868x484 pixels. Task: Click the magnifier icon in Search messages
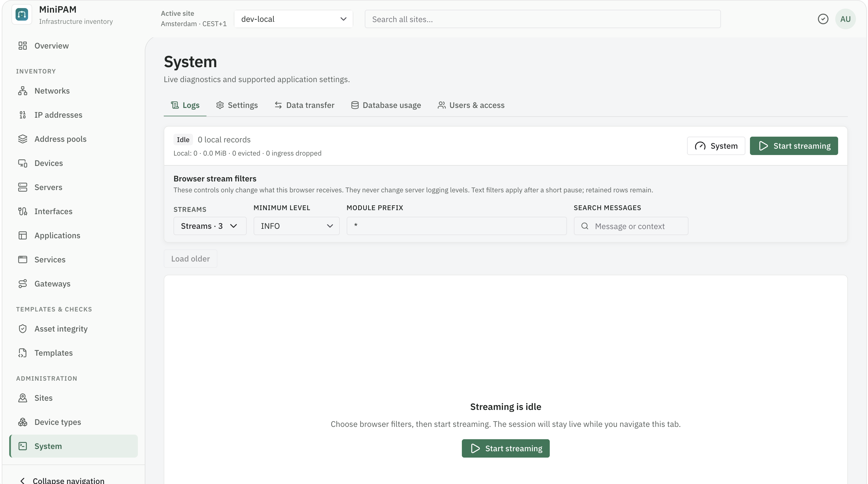tap(585, 226)
